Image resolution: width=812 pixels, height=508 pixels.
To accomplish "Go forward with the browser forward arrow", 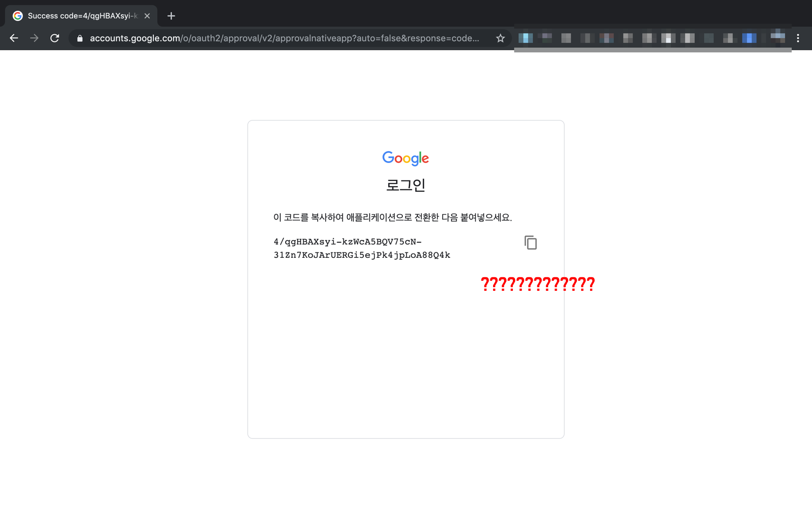I will (34, 38).
